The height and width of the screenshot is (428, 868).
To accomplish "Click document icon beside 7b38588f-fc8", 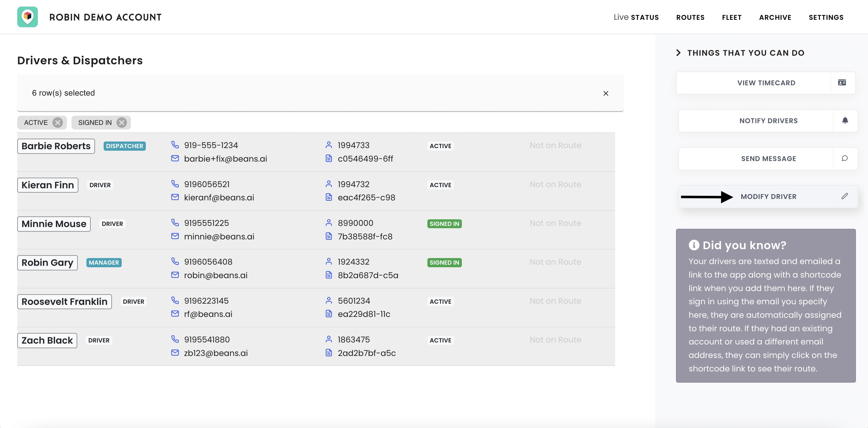I will click(x=329, y=236).
